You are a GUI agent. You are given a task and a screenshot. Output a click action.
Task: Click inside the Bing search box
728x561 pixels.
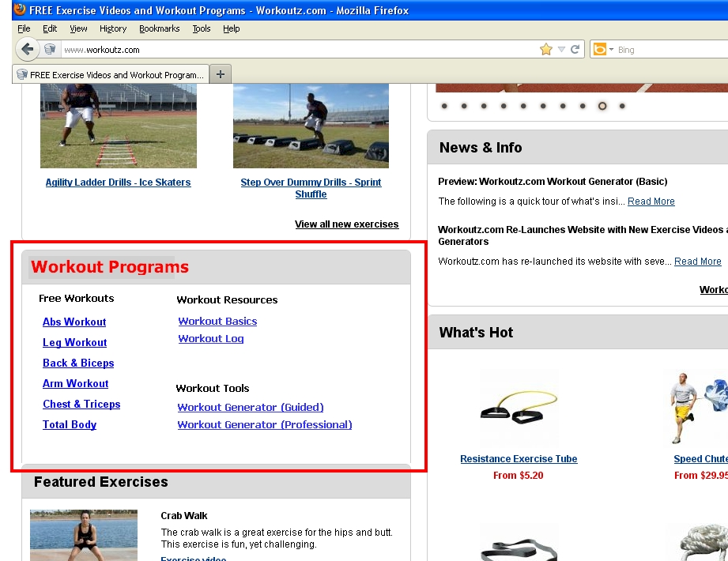tap(671, 50)
